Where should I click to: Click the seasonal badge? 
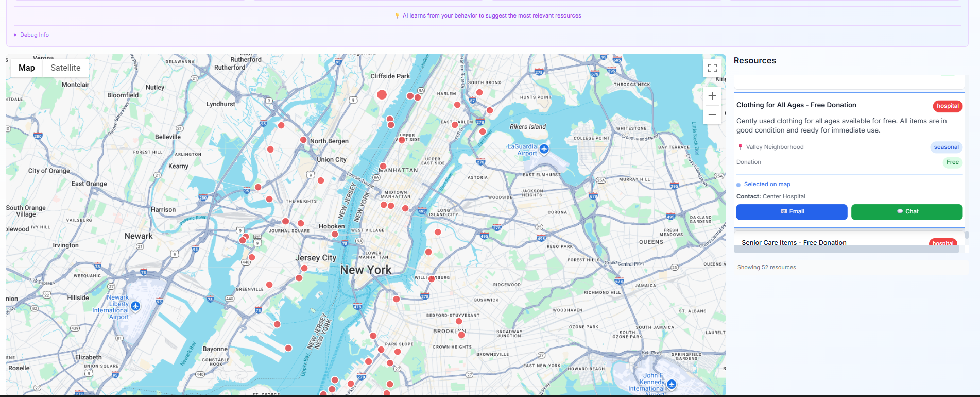tap(947, 147)
